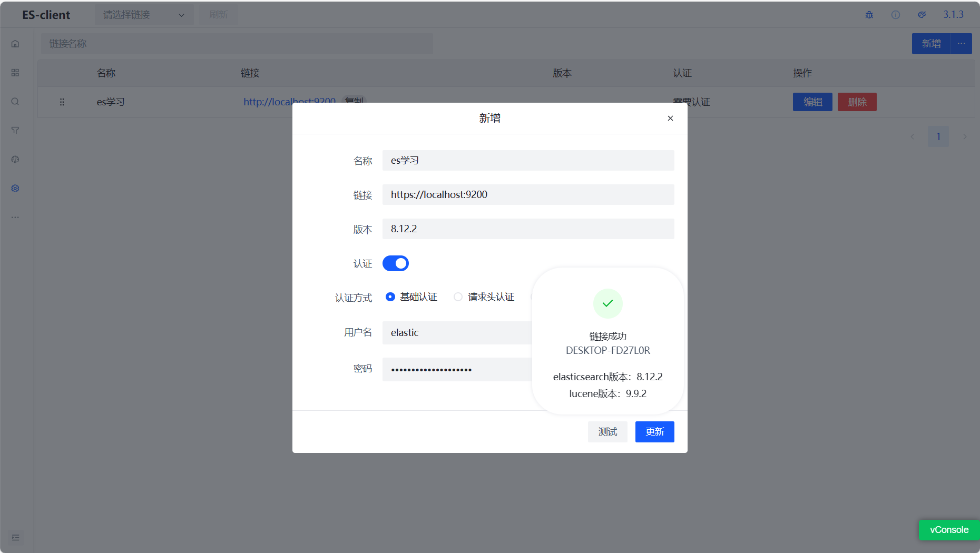The image size is (980, 553).
Task: Choose the 请求头认证 authentication method
Action: [458, 297]
